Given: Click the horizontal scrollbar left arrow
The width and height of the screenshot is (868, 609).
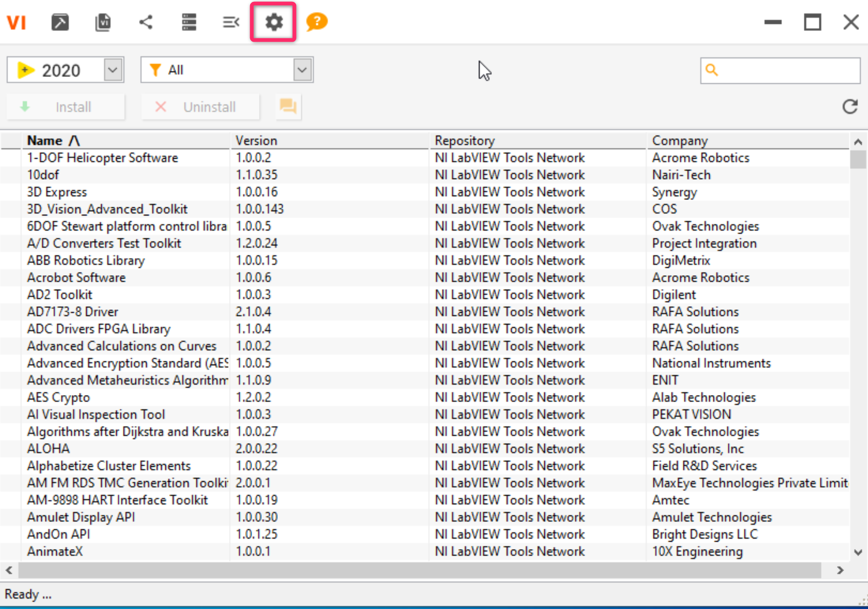Looking at the screenshot, I should click(x=9, y=570).
